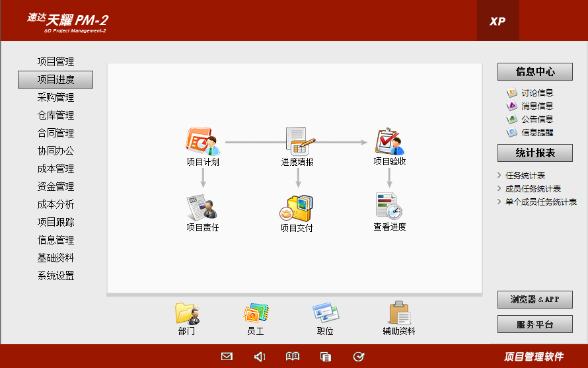Select the 项目责任 project responsibility icon
The image size is (588, 368).
(202, 209)
